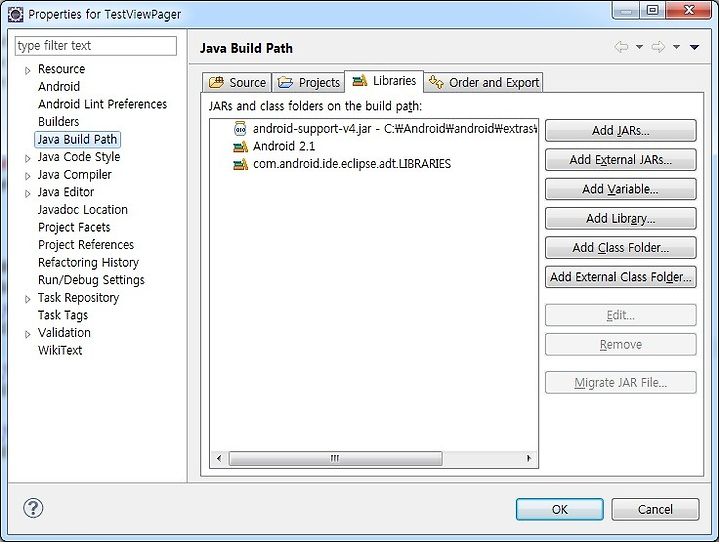This screenshot has height=544, width=720.
Task: Click the scrollbar left arrow
Action: click(x=219, y=458)
